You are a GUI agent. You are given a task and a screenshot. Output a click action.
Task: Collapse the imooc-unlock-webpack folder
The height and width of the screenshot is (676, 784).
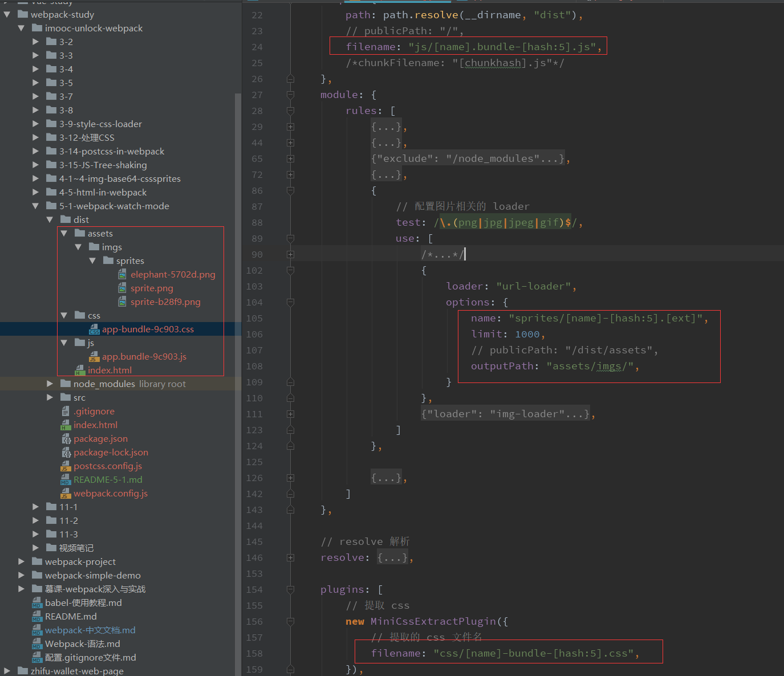coord(21,28)
